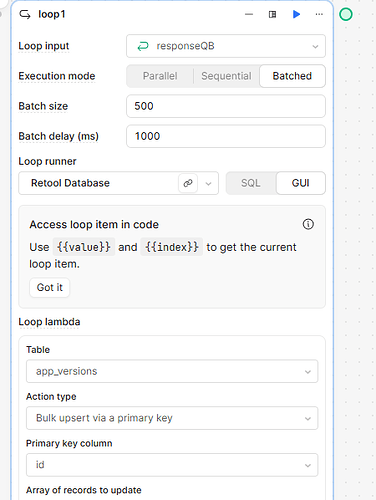The height and width of the screenshot is (500, 376).
Task: Click the Batch size input field
Action: (226, 106)
